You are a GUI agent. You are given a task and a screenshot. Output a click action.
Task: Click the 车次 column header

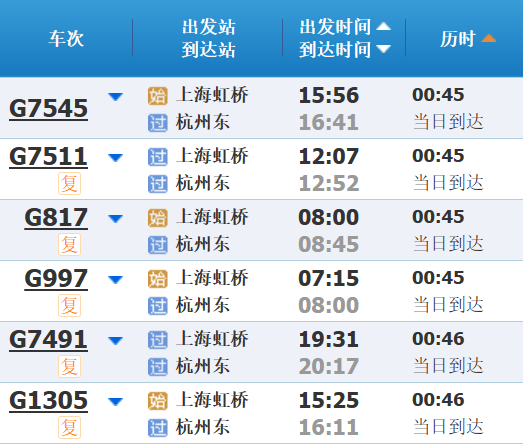(66, 39)
